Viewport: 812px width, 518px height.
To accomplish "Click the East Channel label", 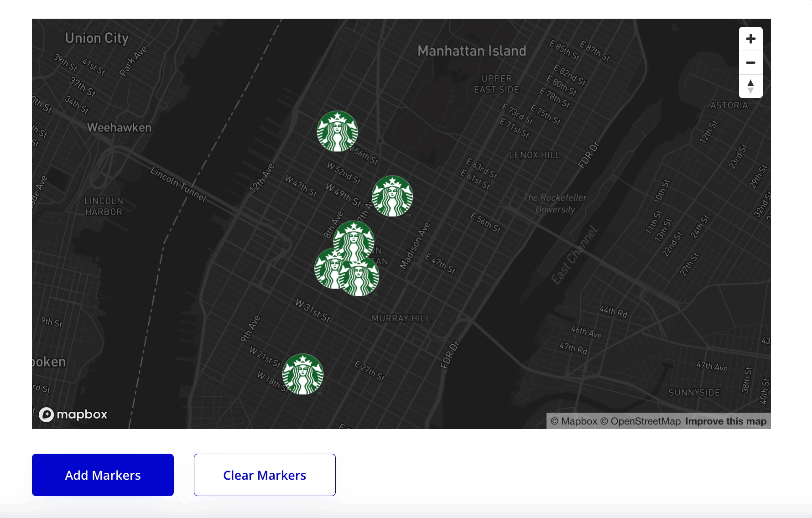I will pos(574,255).
